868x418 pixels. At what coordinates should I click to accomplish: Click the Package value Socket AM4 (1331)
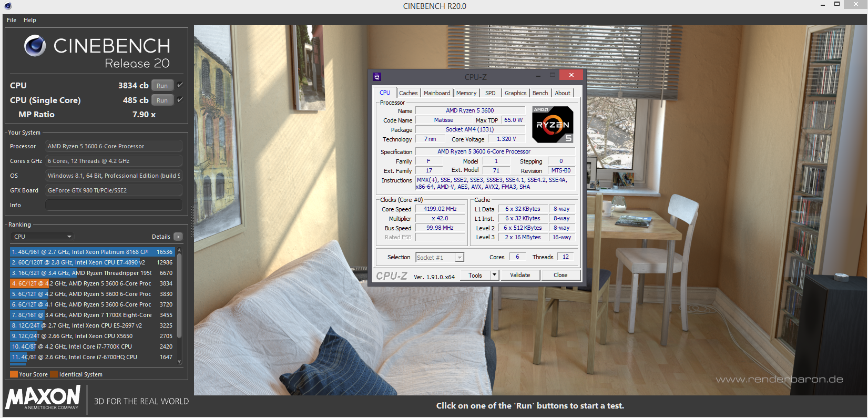470,129
